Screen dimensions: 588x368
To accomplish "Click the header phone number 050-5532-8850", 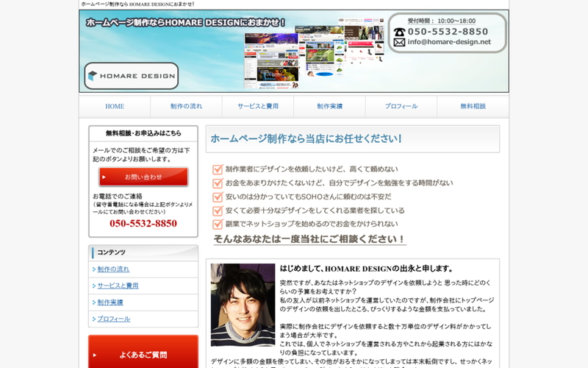I will (x=448, y=32).
